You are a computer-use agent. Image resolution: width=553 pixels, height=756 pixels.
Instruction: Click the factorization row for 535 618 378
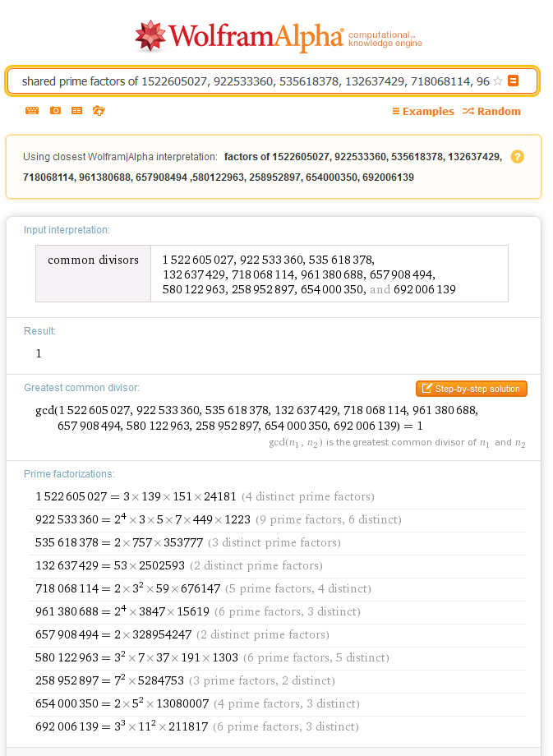pos(277,543)
